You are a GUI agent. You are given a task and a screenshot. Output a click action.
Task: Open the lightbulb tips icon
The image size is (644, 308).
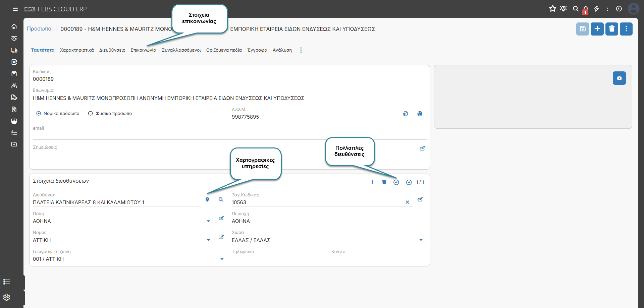pyautogui.click(x=563, y=9)
